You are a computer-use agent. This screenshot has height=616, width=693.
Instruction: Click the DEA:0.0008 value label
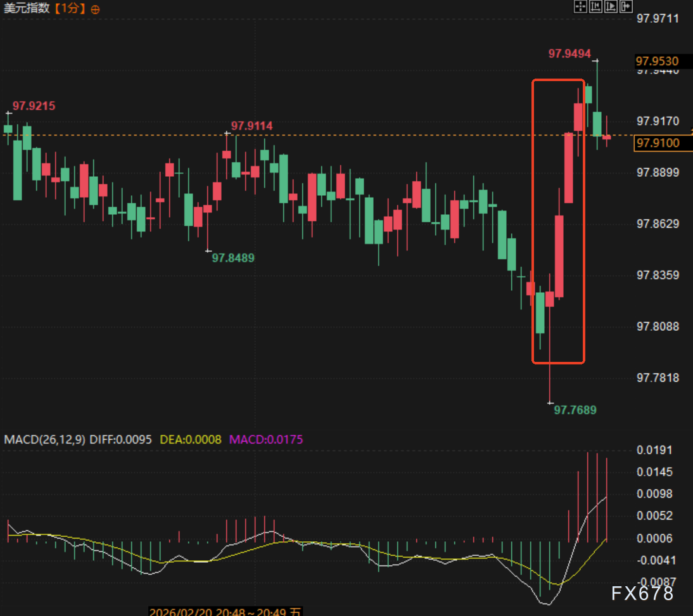(x=191, y=440)
